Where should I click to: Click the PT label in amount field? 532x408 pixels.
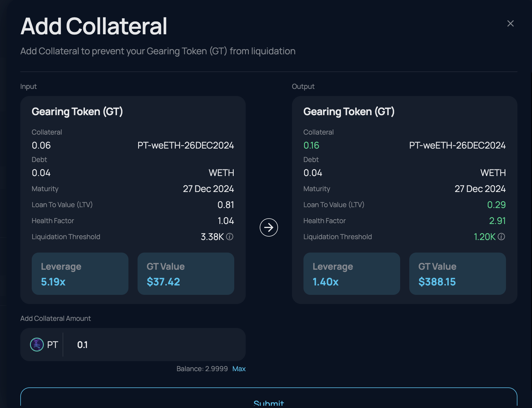coord(53,345)
